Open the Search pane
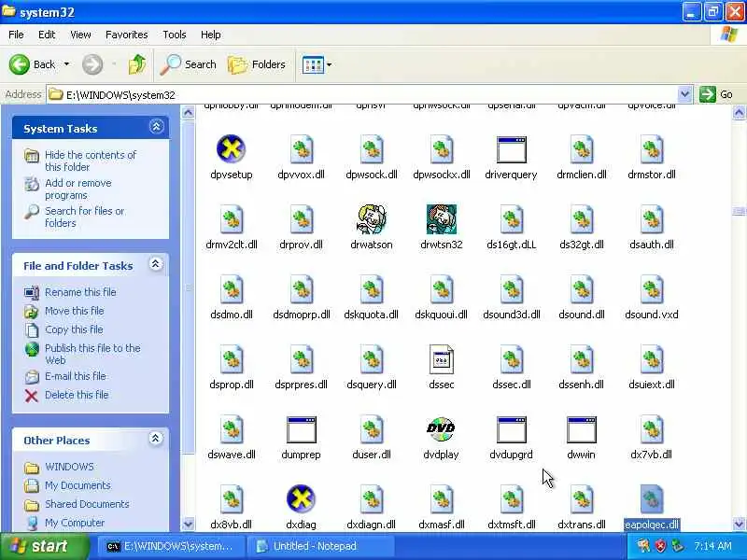This screenshot has height=560, width=747. [x=189, y=64]
